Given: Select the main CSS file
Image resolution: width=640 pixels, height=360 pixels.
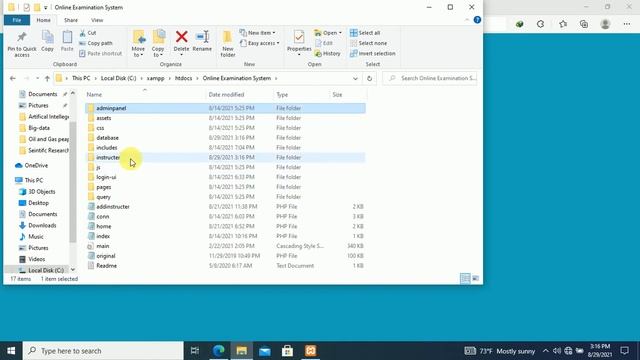Looking at the screenshot, I should (x=225, y=246).
